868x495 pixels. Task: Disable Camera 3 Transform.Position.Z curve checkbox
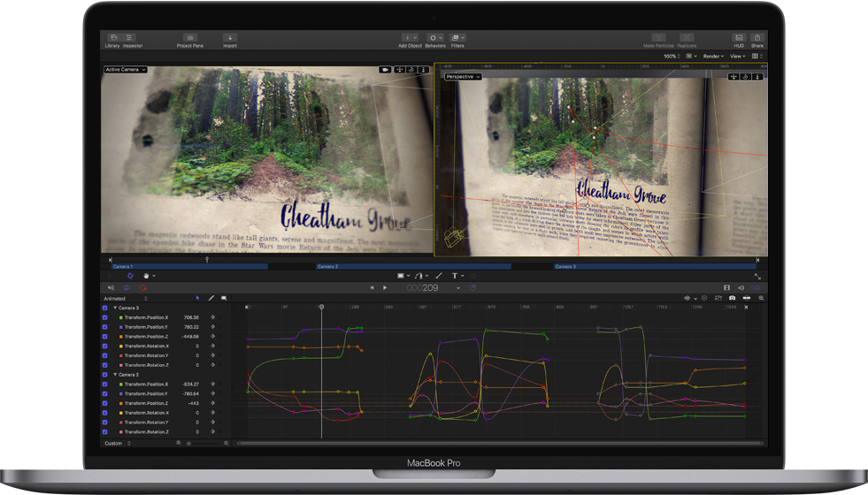105,337
